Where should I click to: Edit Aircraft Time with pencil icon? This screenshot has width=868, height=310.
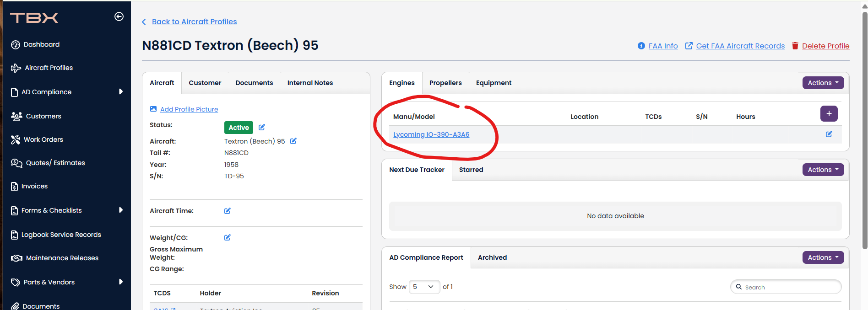point(228,211)
